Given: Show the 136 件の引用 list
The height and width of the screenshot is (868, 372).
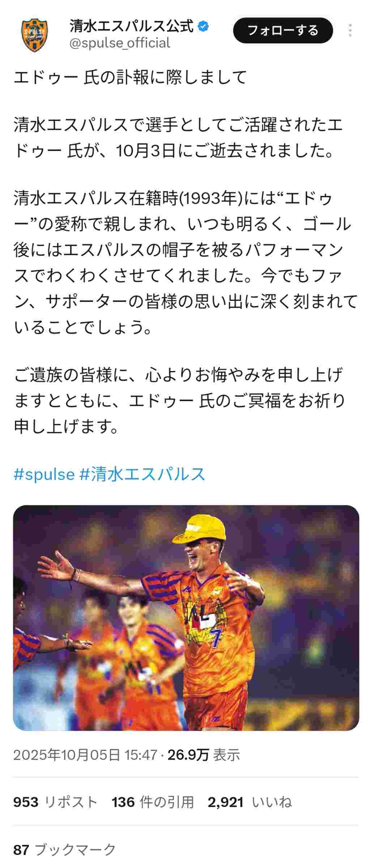Looking at the screenshot, I should 153,802.
